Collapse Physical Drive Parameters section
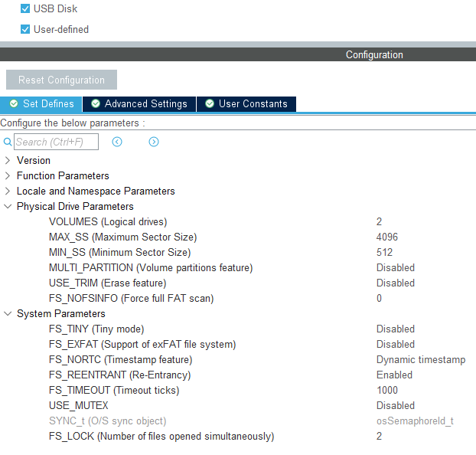476x455 pixels. click(8, 207)
